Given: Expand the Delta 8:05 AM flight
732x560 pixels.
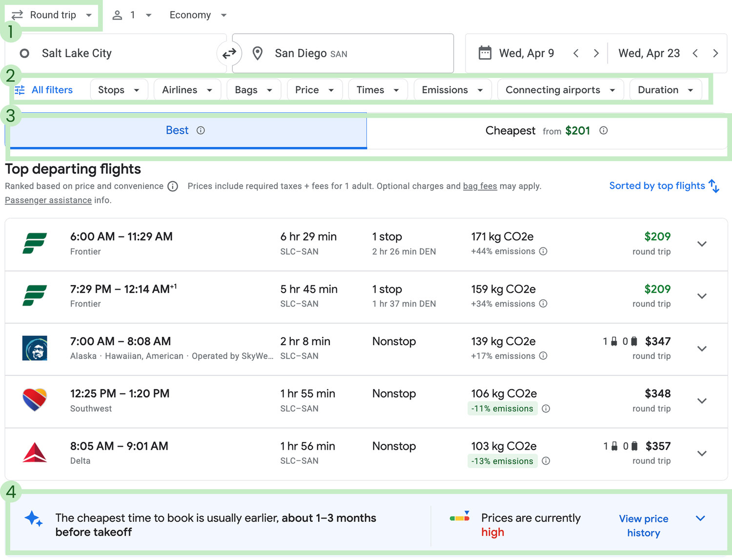Looking at the screenshot, I should coord(702,454).
